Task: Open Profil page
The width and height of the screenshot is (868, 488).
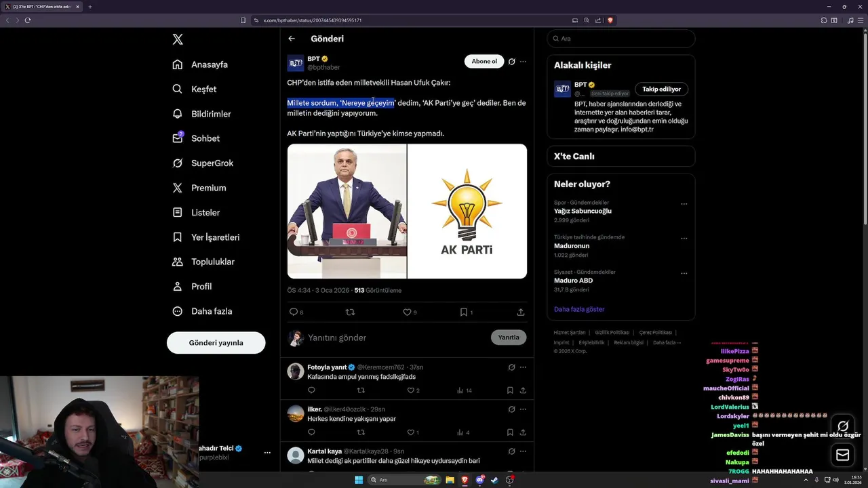Action: click(192, 287)
